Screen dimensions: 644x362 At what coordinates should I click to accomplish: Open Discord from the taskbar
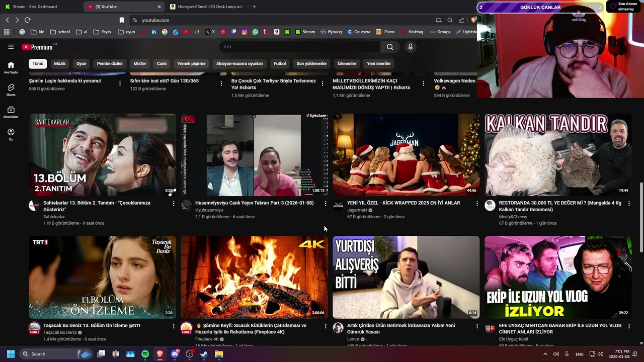(x=175, y=354)
